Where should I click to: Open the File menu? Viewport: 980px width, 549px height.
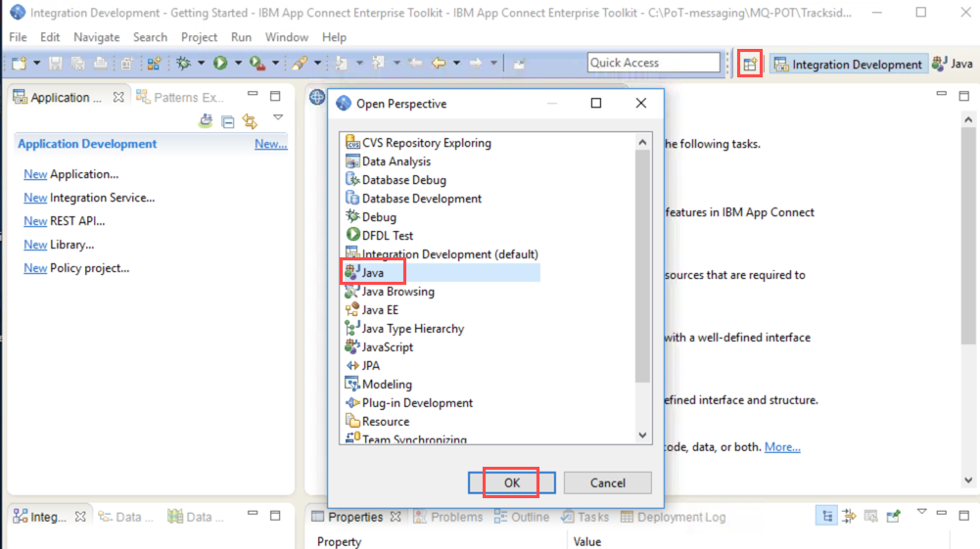point(18,37)
